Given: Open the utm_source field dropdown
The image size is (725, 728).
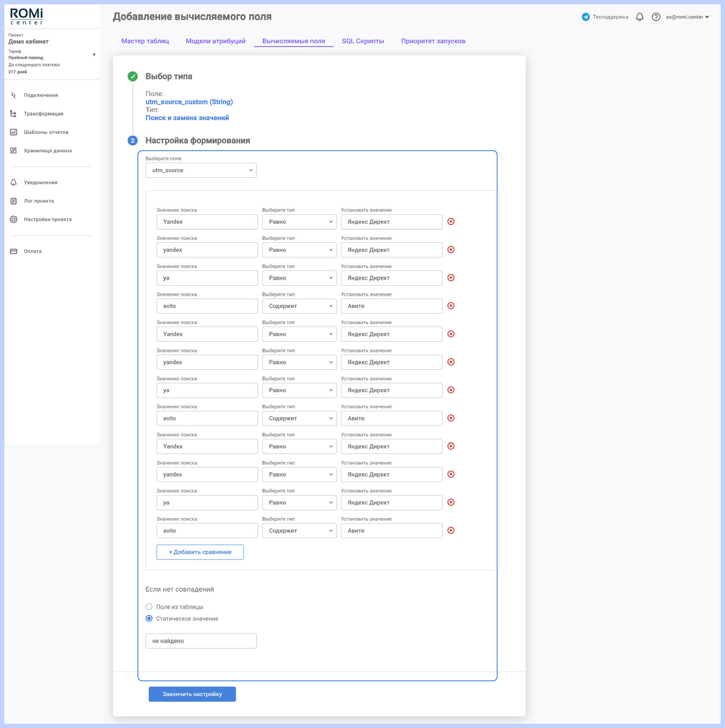Looking at the screenshot, I should (201, 170).
